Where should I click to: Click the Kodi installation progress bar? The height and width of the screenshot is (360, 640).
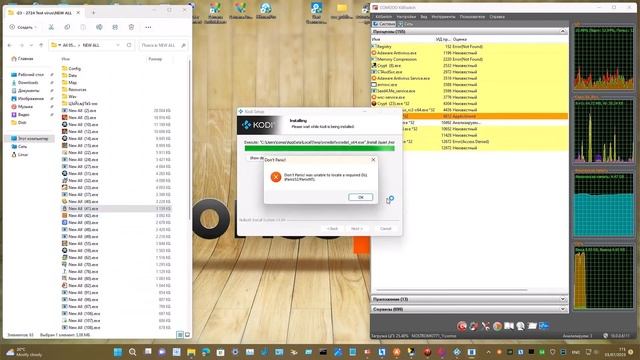pos(320,148)
